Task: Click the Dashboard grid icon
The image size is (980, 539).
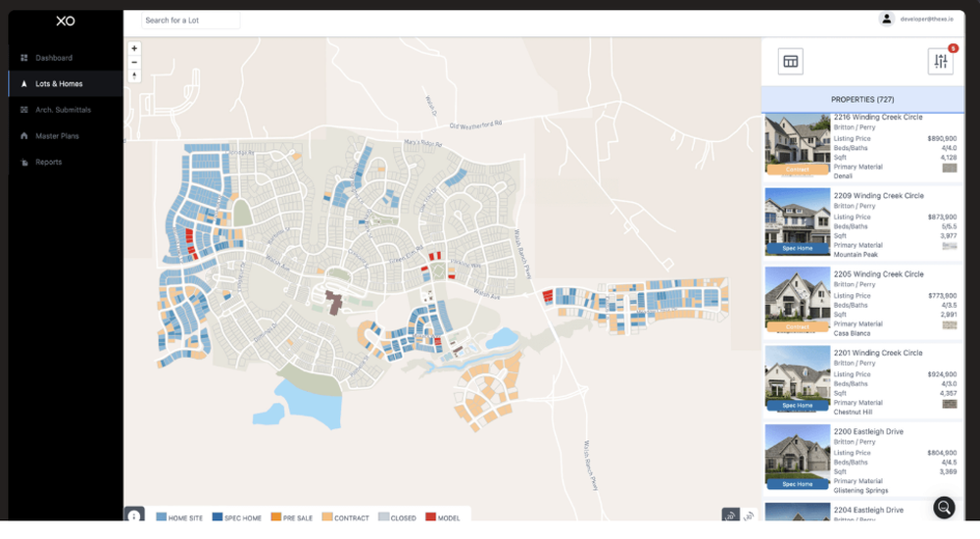Action: [24, 58]
